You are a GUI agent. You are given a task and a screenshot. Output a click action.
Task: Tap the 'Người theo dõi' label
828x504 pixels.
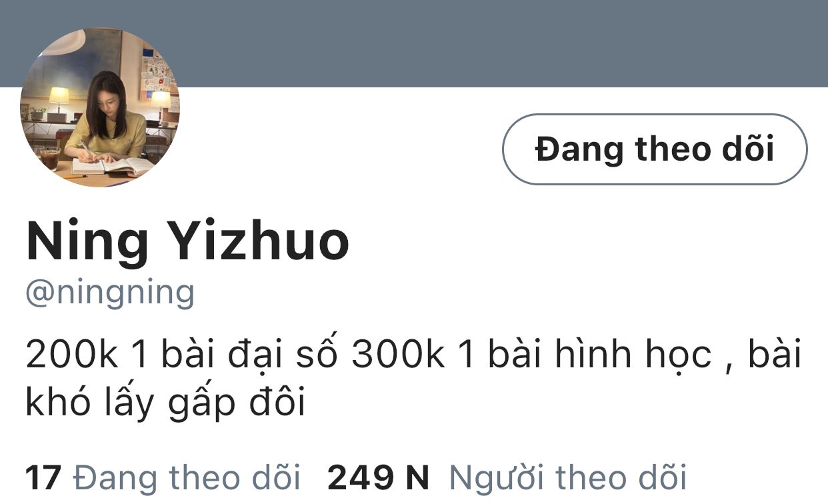tap(567, 477)
